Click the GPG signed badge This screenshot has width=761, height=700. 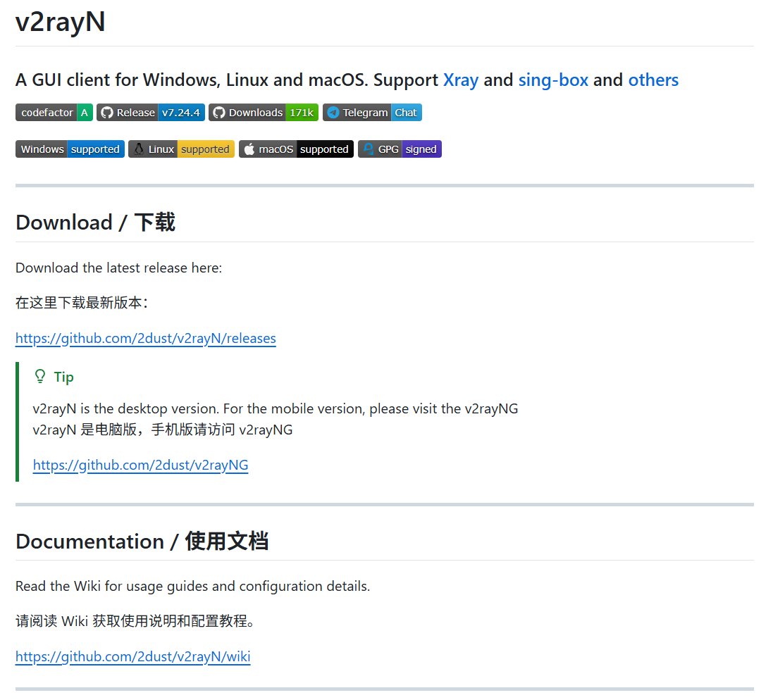click(x=400, y=149)
